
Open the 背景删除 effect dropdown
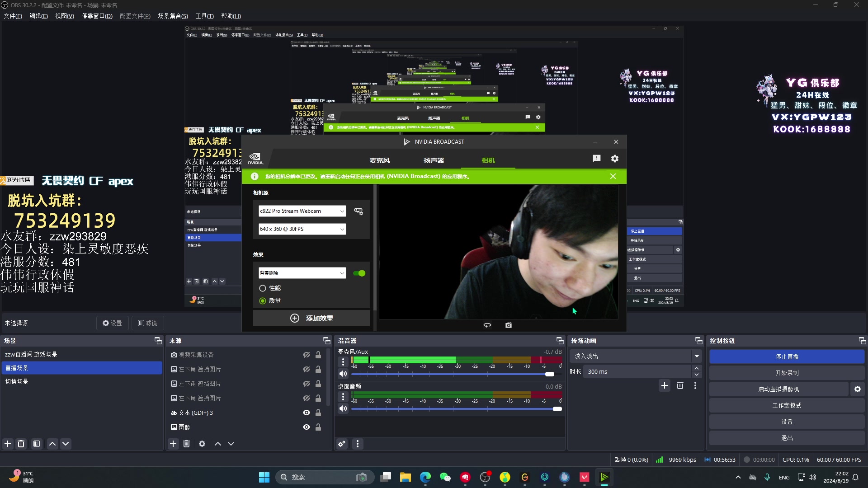(x=302, y=273)
